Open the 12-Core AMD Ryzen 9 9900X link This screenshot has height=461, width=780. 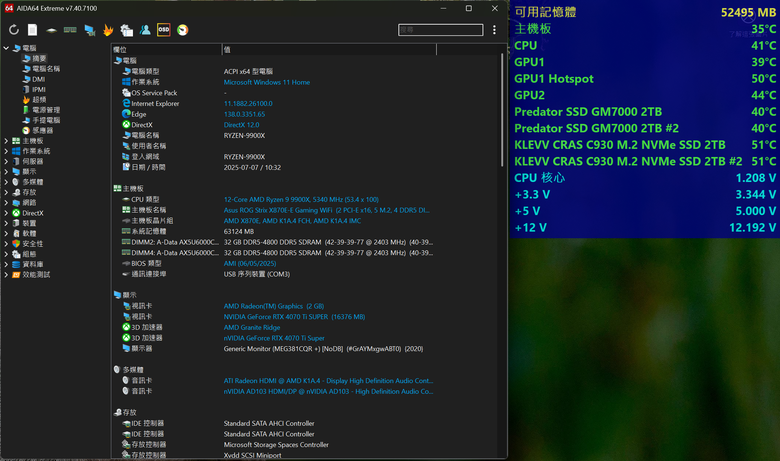point(301,199)
